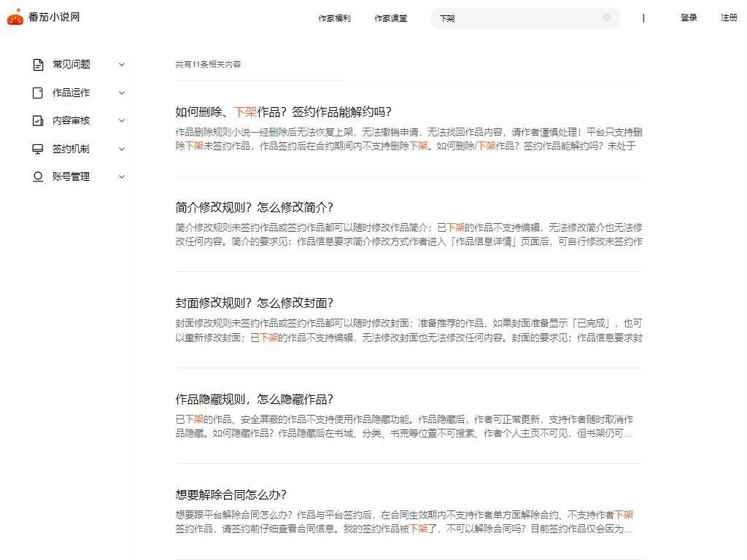
Task: Click the 签约机制 monitor icon
Action: coord(38,149)
